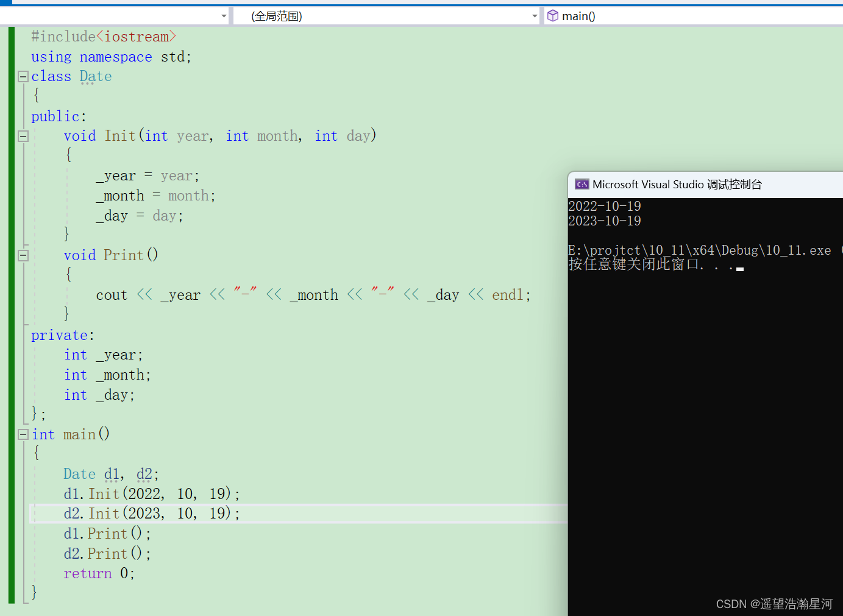Click the '_year = year;' statement
Viewport: 843px width, 616px height.
(148, 176)
